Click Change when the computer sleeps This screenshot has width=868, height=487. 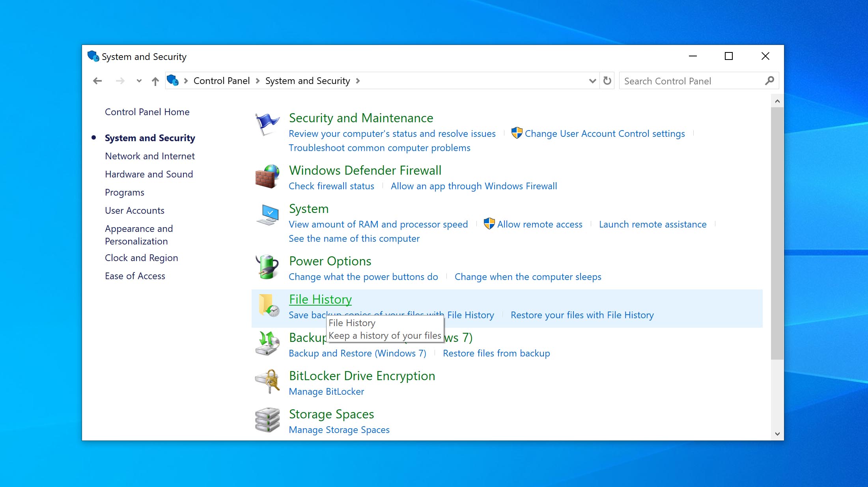(x=528, y=277)
